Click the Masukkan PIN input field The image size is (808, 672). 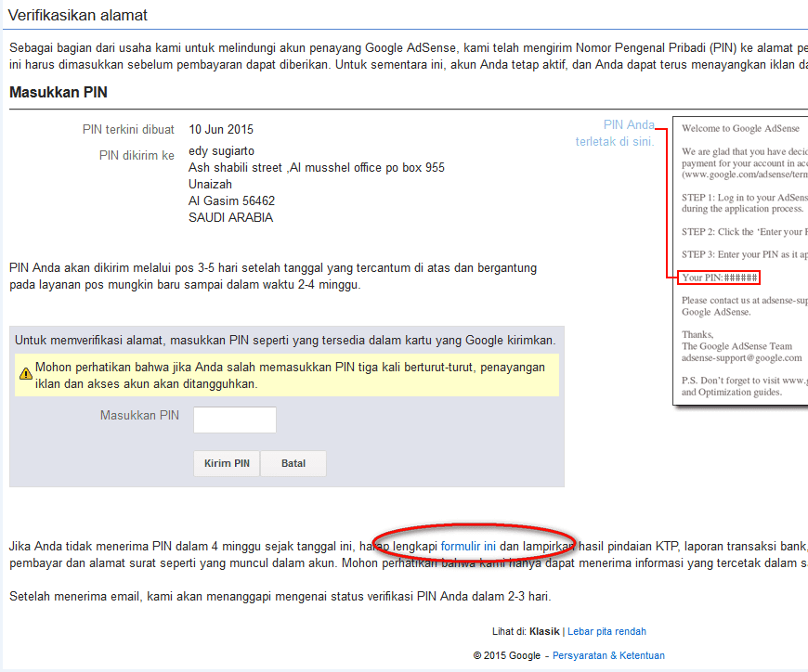(234, 420)
